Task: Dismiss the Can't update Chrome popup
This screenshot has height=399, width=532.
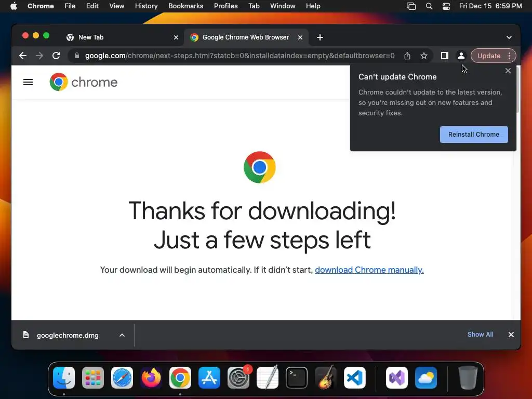Action: tap(508, 71)
